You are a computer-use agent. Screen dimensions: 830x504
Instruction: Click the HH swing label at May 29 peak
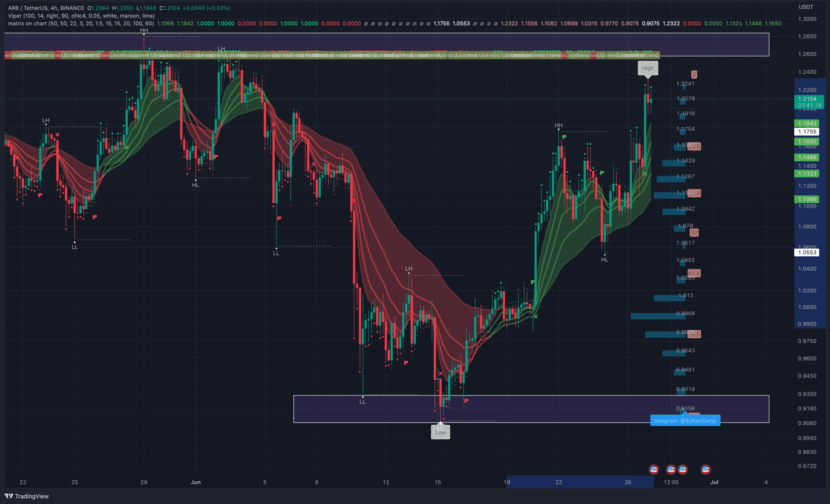[x=144, y=30]
